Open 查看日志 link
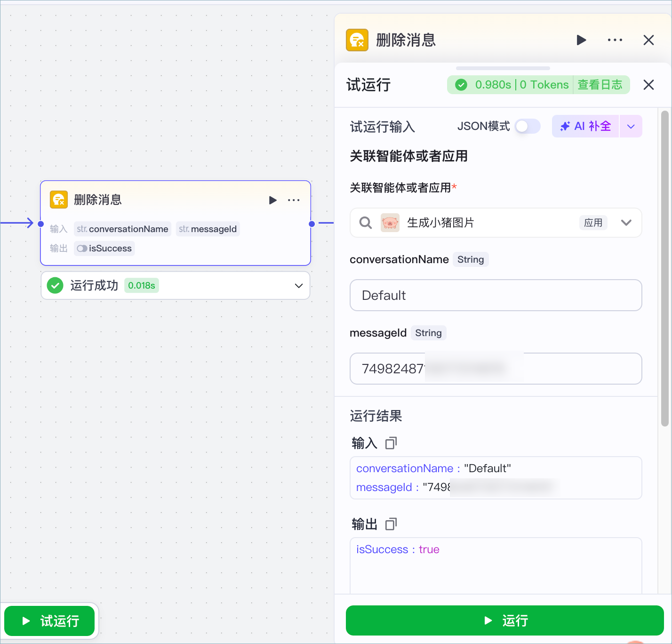Viewport: 672px width, 644px height. click(600, 85)
